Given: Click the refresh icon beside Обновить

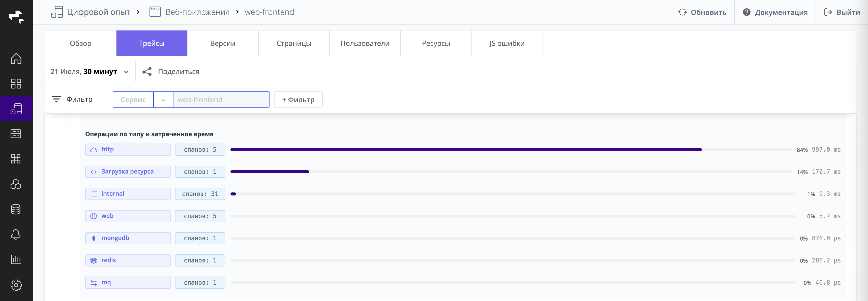Looking at the screenshot, I should click(682, 12).
